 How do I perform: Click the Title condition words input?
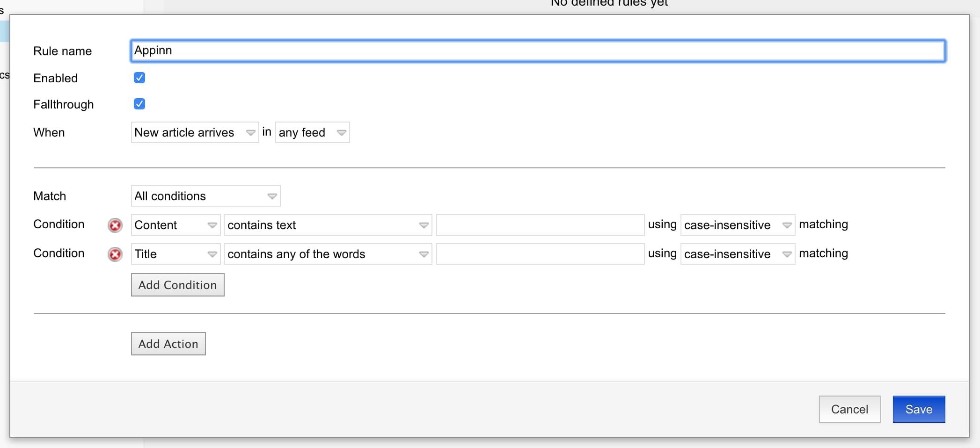(x=541, y=254)
